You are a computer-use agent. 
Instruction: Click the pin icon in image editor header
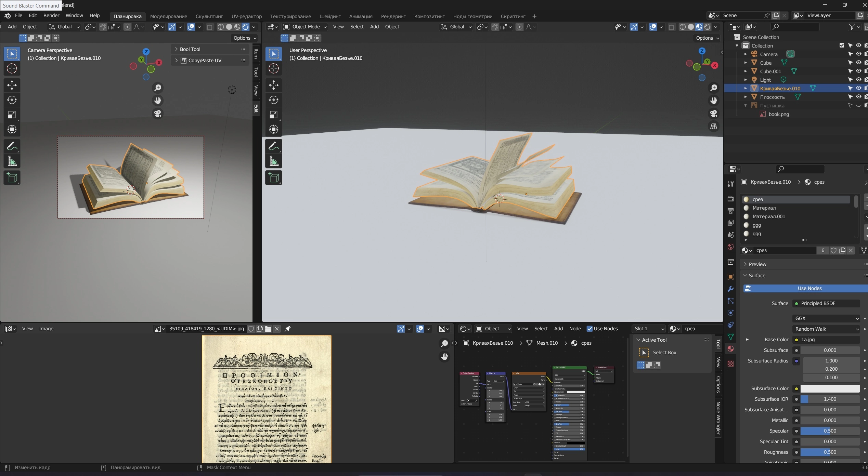(287, 329)
